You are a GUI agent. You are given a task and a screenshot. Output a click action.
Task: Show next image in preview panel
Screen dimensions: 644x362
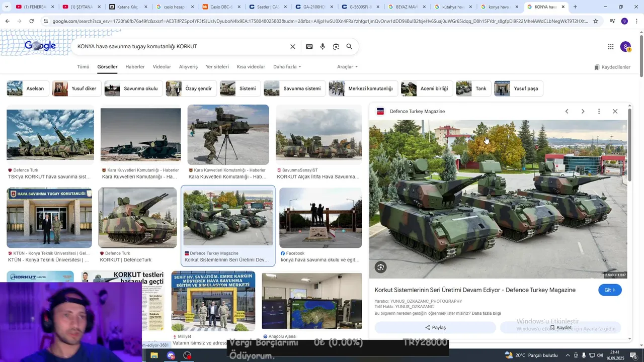583,111
